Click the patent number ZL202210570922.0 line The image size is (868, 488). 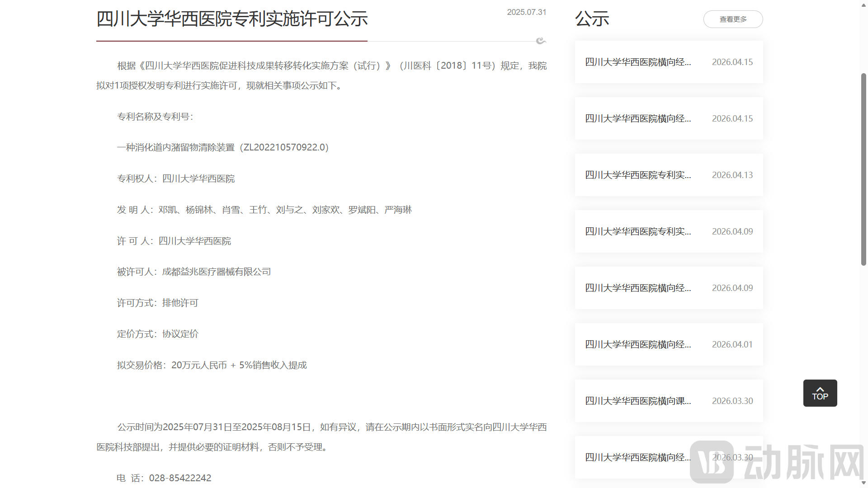click(x=223, y=147)
